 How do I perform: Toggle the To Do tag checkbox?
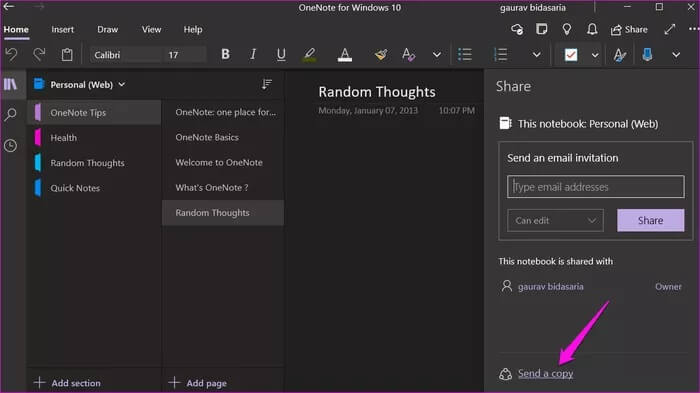571,55
